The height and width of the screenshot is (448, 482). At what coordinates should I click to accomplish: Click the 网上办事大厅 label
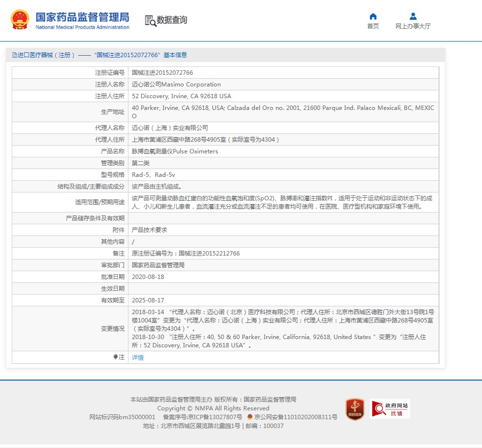tap(413, 26)
